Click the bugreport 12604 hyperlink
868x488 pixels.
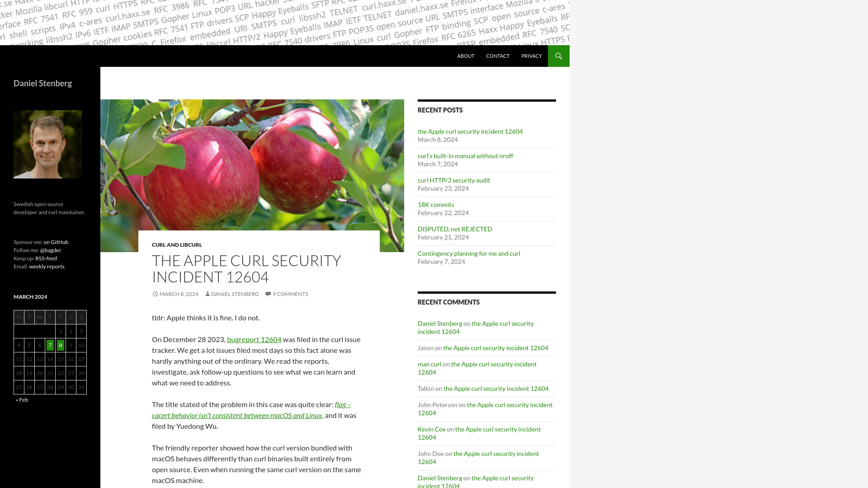tap(254, 339)
